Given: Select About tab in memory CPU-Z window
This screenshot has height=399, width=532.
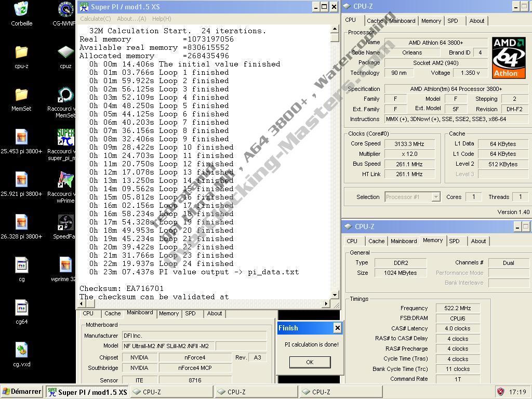Looking at the screenshot, I should 478,241.
